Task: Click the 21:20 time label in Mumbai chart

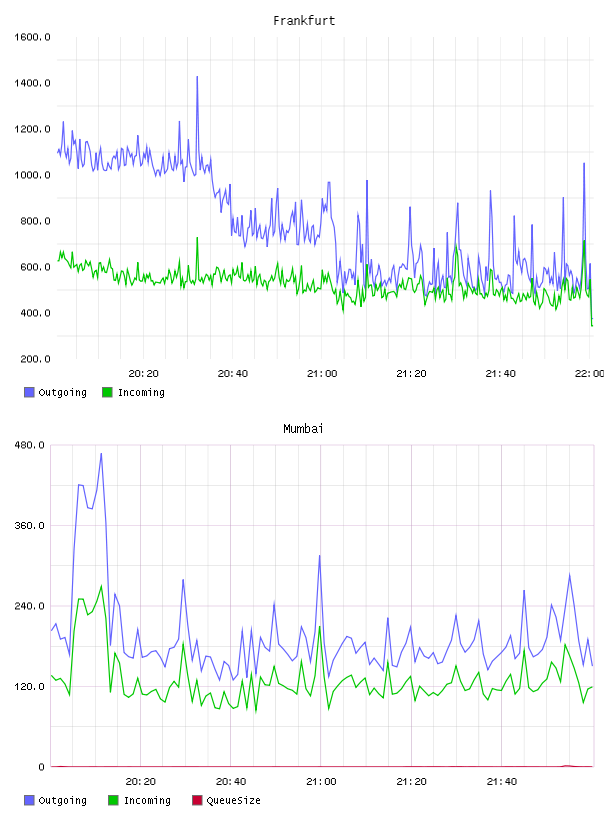Action: [x=411, y=782]
